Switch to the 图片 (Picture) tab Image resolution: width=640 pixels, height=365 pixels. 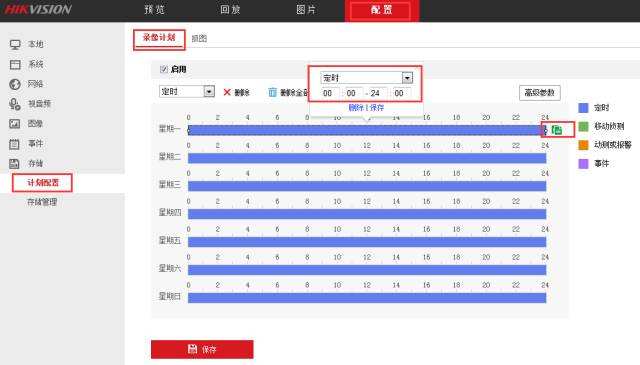(306, 10)
